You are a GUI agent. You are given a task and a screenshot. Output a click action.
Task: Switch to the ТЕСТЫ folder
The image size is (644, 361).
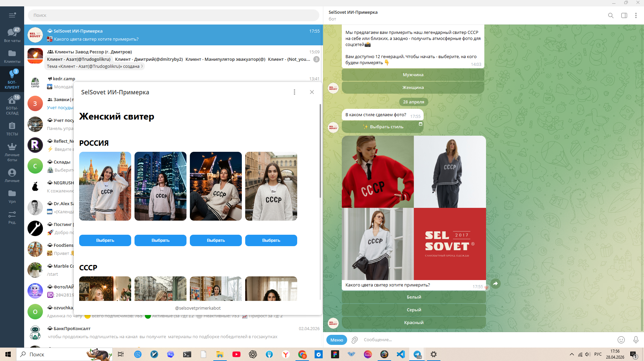coord(12,129)
